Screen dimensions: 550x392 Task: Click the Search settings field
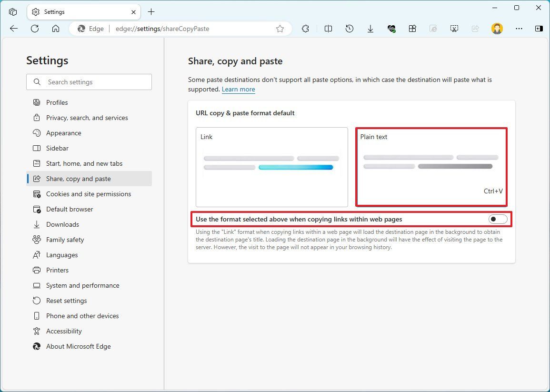(x=89, y=82)
